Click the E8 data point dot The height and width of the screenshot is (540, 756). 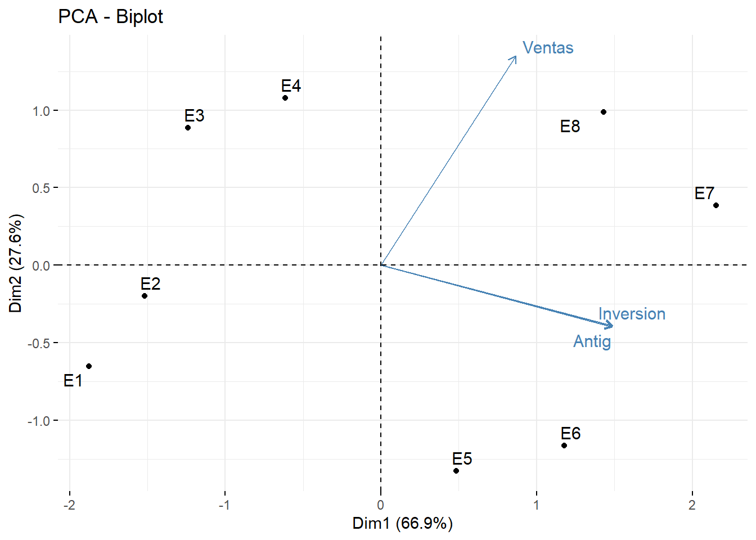[604, 112]
